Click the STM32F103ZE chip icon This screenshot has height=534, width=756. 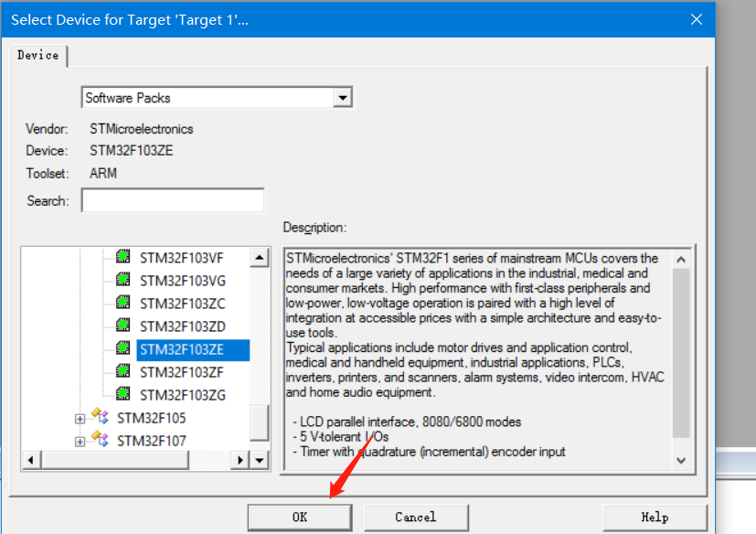point(123,347)
